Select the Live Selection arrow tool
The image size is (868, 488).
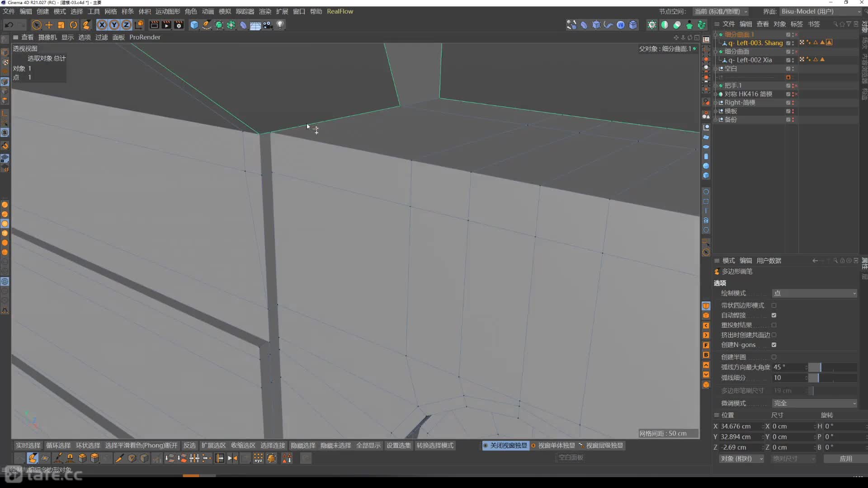tap(37, 25)
